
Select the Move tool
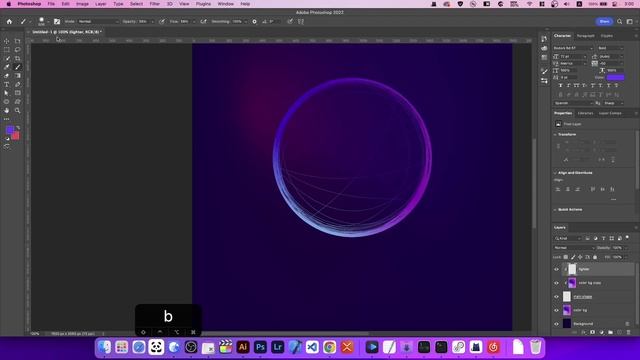click(7, 41)
